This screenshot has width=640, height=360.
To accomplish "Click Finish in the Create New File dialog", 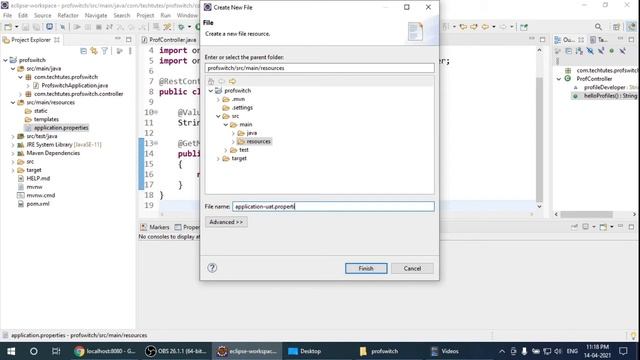I will click(366, 268).
